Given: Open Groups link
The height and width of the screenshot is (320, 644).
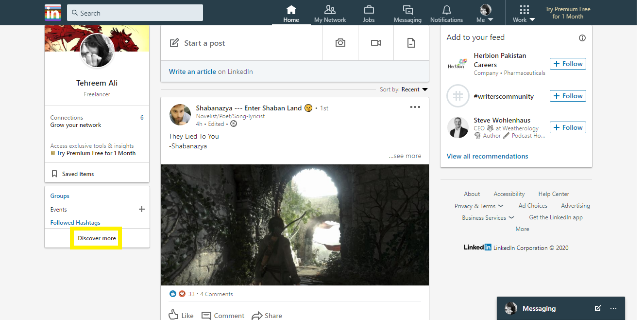Looking at the screenshot, I should coord(60,196).
